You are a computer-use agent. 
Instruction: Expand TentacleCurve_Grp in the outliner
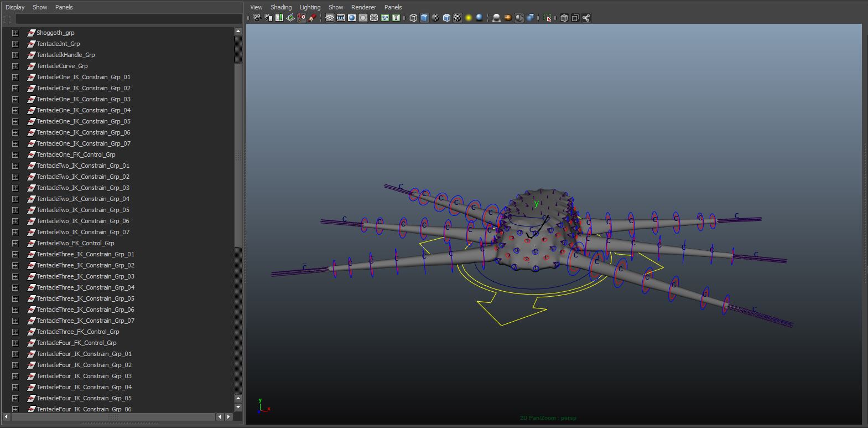click(15, 66)
